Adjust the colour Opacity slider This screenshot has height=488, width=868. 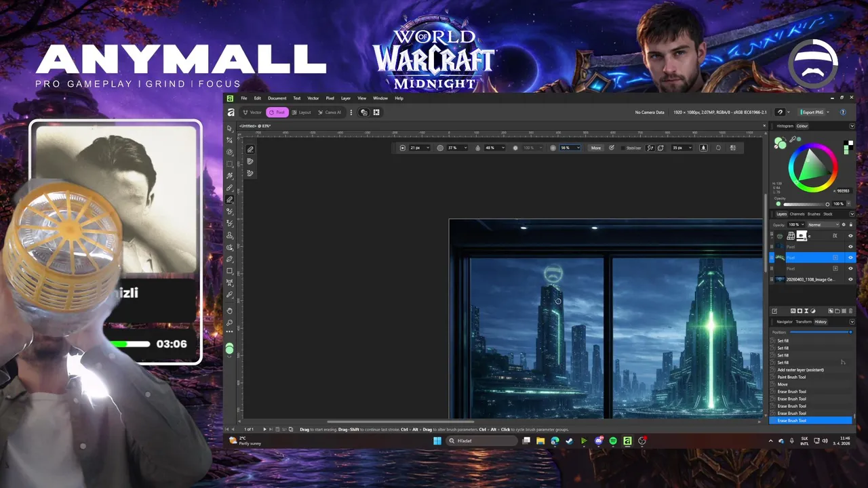[806, 204]
